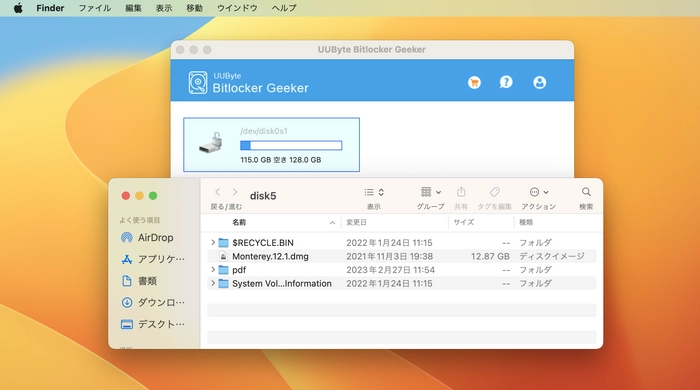The image size is (700, 390).
Task: Click the 12.87 GB size value
Action: pos(490,256)
